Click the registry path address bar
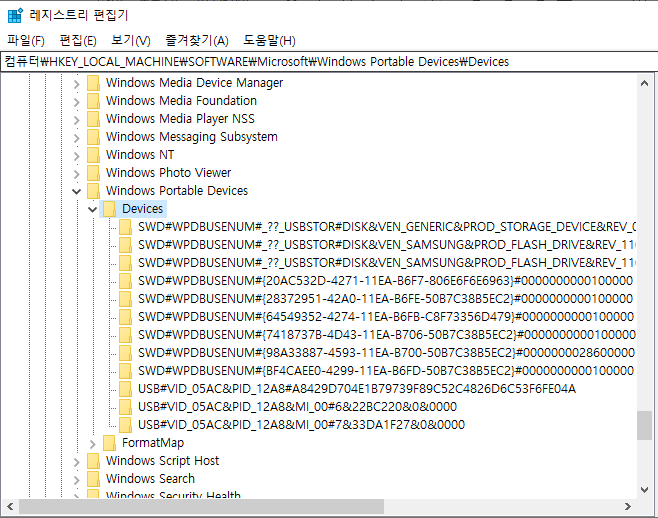 click(329, 62)
